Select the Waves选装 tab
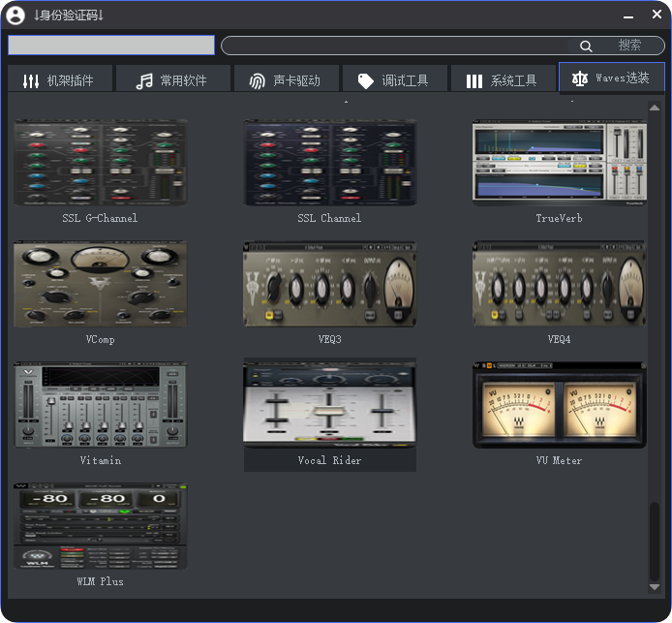Screen dimensions: 672x623 click(x=612, y=78)
